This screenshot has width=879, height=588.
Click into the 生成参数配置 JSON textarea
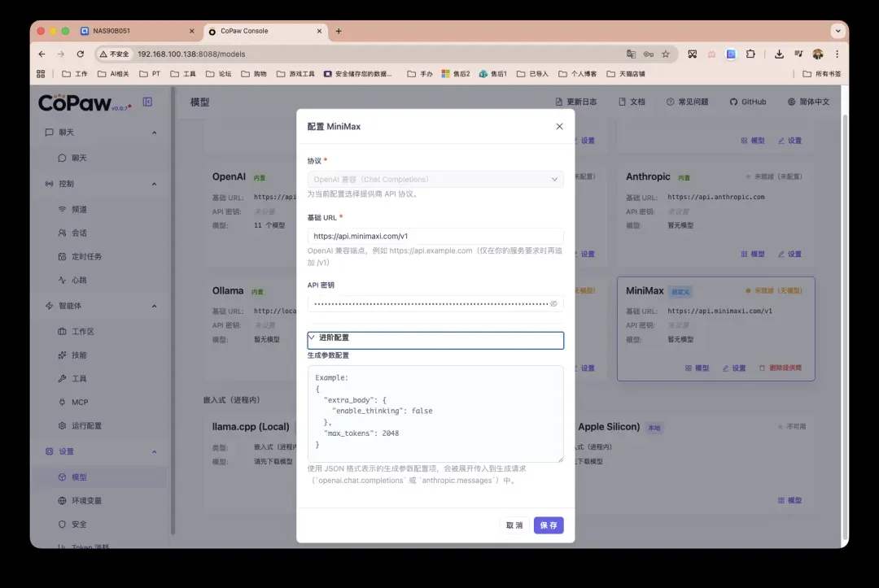435,413
